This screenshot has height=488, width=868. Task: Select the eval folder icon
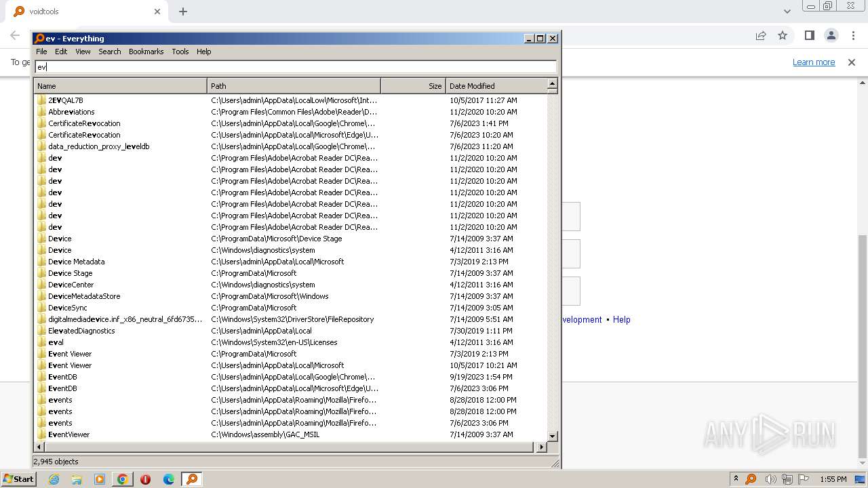pos(41,342)
